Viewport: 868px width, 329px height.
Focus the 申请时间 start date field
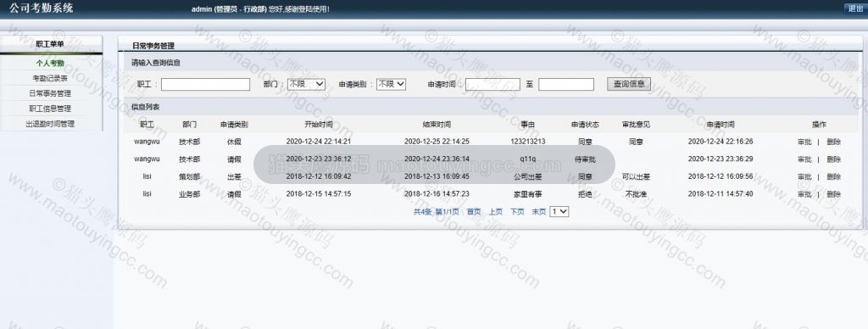pos(492,84)
